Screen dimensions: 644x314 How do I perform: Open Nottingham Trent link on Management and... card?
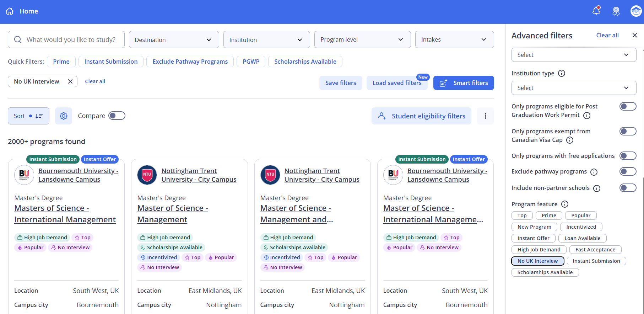[322, 175]
